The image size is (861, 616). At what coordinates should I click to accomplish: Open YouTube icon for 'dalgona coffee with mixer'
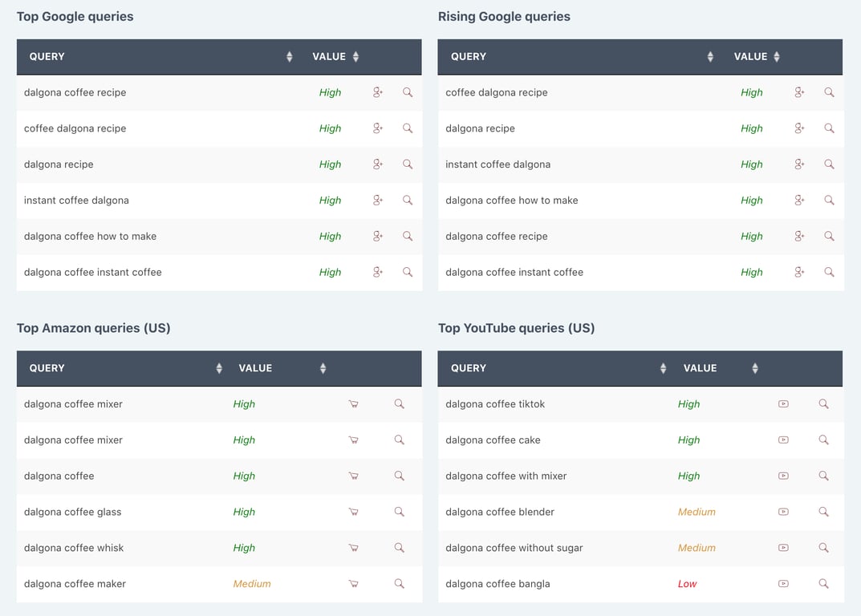point(784,476)
